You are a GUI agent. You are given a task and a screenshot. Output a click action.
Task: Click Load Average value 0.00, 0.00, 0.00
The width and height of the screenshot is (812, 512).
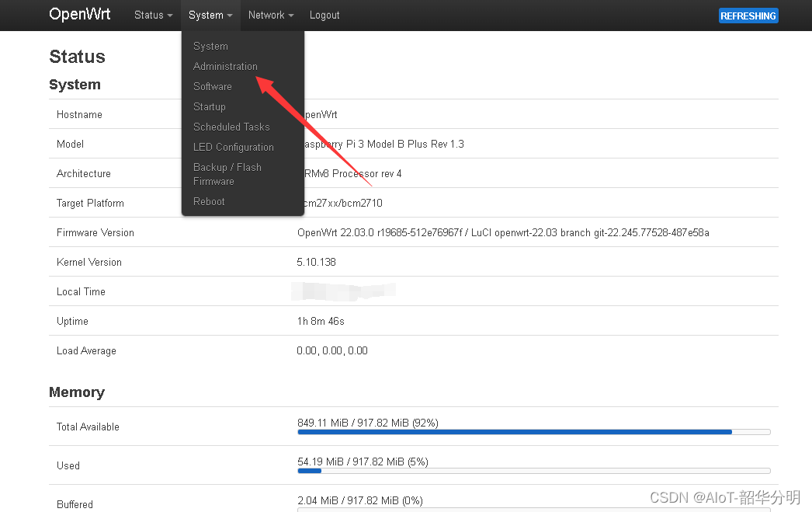332,351
